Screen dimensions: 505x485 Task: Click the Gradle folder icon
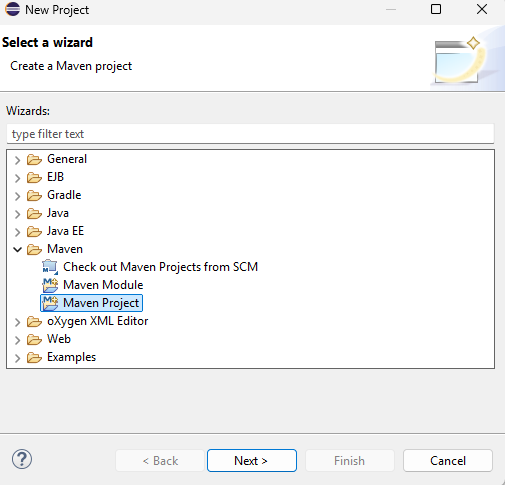click(x=34, y=195)
